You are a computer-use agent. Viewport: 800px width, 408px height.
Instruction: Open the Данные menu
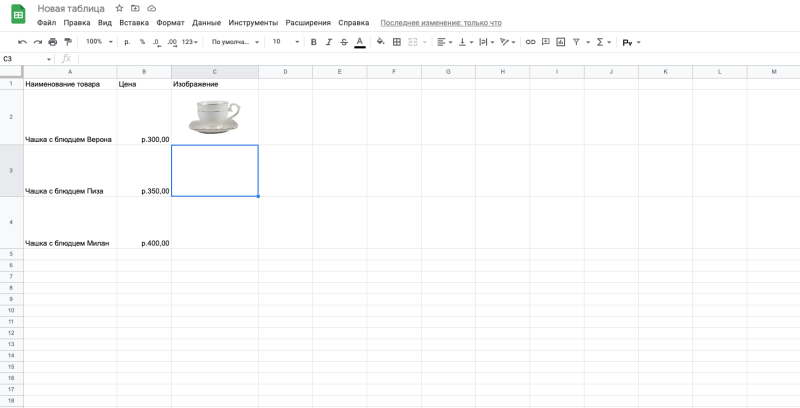click(207, 23)
